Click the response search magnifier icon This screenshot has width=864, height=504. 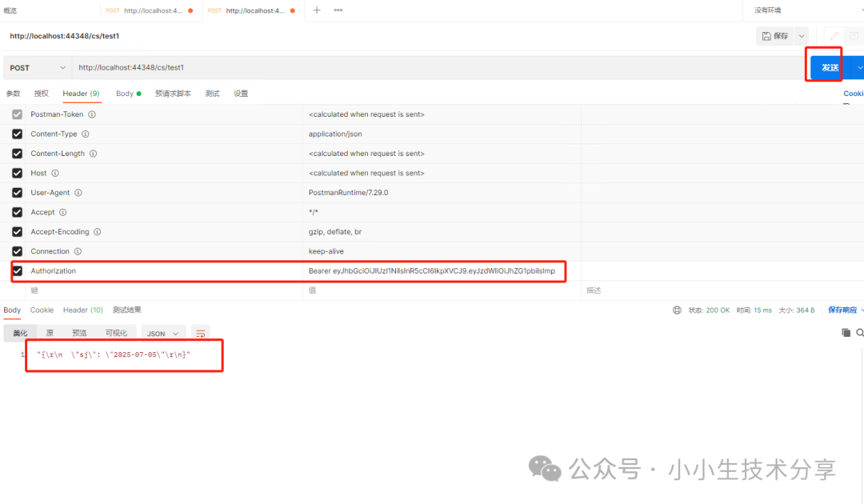point(859,332)
